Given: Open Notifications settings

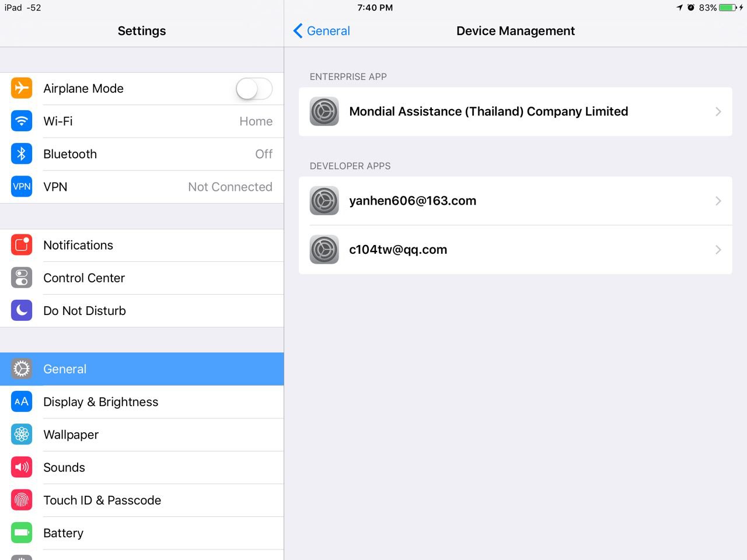Looking at the screenshot, I should [x=142, y=245].
